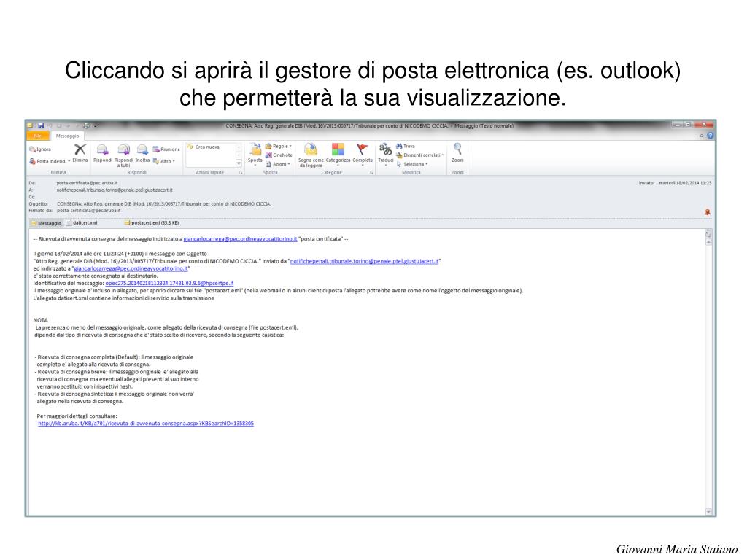The image size is (747, 560).
Task: Open the Sposta move menu
Action: click(255, 155)
